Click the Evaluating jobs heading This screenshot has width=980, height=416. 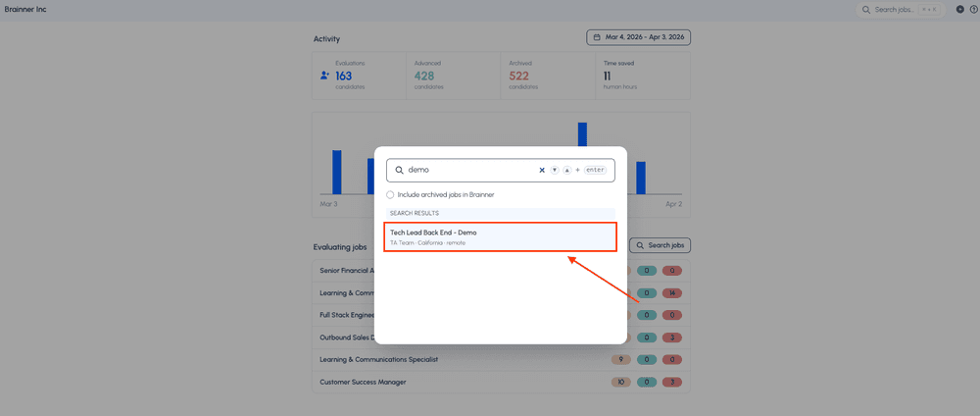(340, 247)
